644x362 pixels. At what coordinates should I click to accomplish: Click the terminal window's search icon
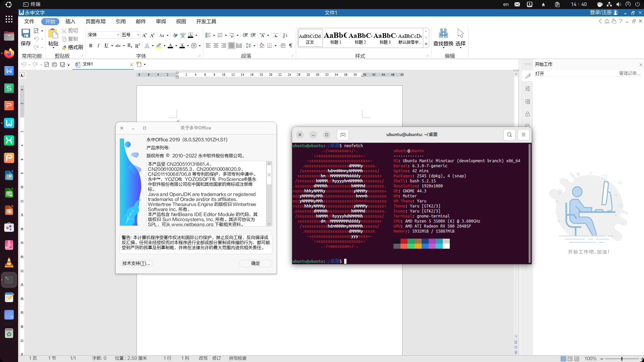(509, 135)
